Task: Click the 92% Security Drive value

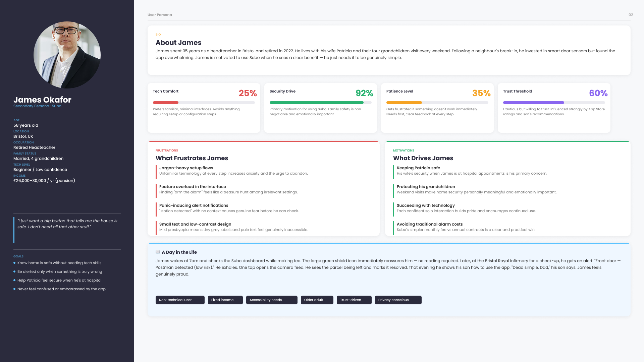Action: (364, 93)
